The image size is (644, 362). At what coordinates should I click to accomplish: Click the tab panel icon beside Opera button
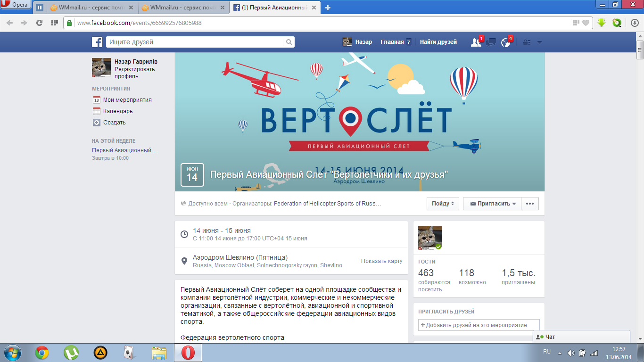40,8
